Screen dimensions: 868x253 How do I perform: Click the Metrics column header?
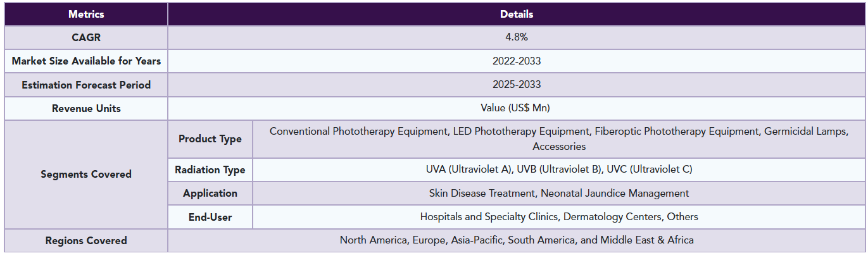pyautogui.click(x=86, y=14)
